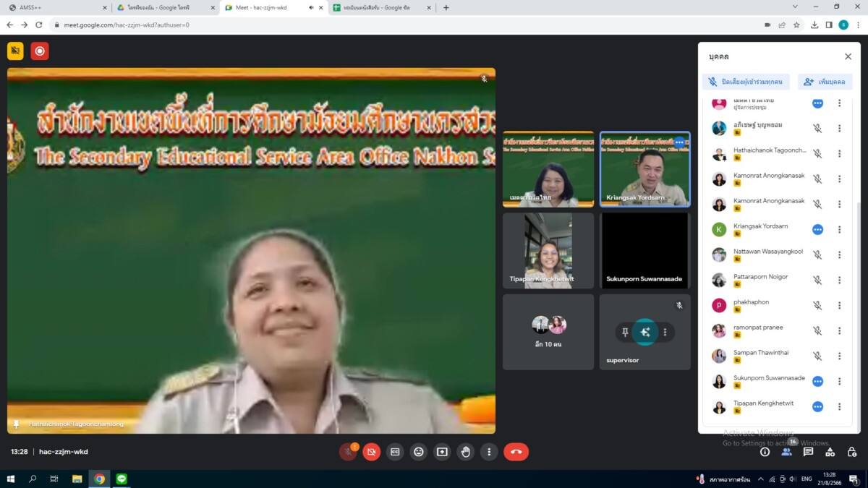Toggle the camera button in call controls
Viewport: 868px width, 488px height.
pos(371,452)
